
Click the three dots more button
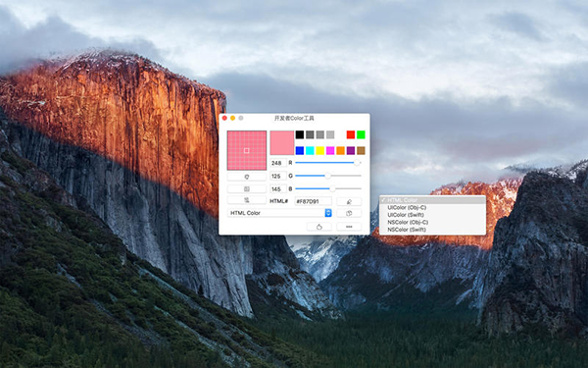349,227
